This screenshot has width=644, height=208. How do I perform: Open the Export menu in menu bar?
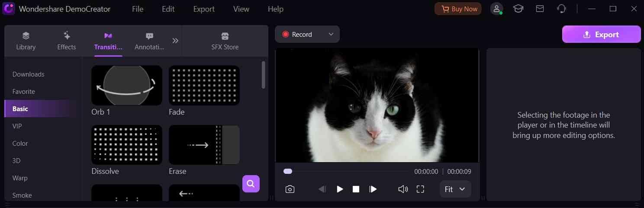click(204, 9)
